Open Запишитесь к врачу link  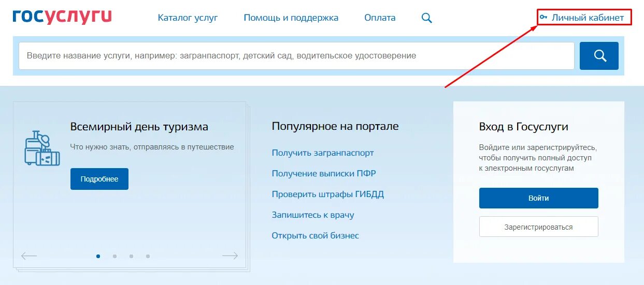(x=313, y=215)
